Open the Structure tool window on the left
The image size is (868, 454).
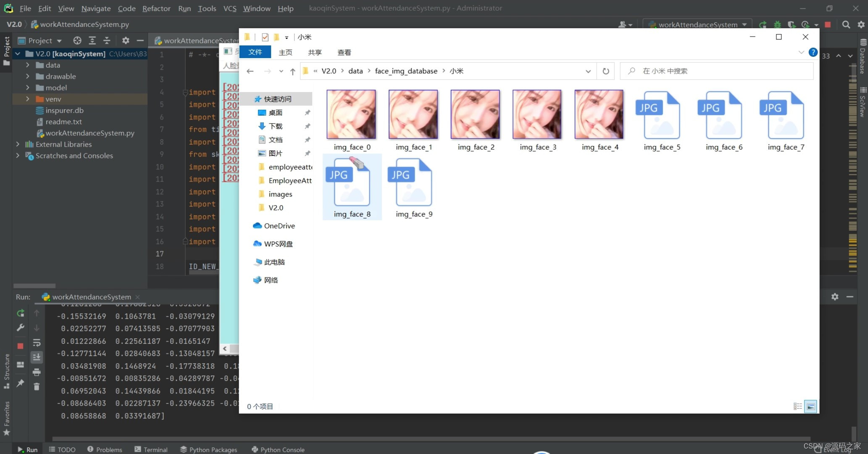coord(6,368)
